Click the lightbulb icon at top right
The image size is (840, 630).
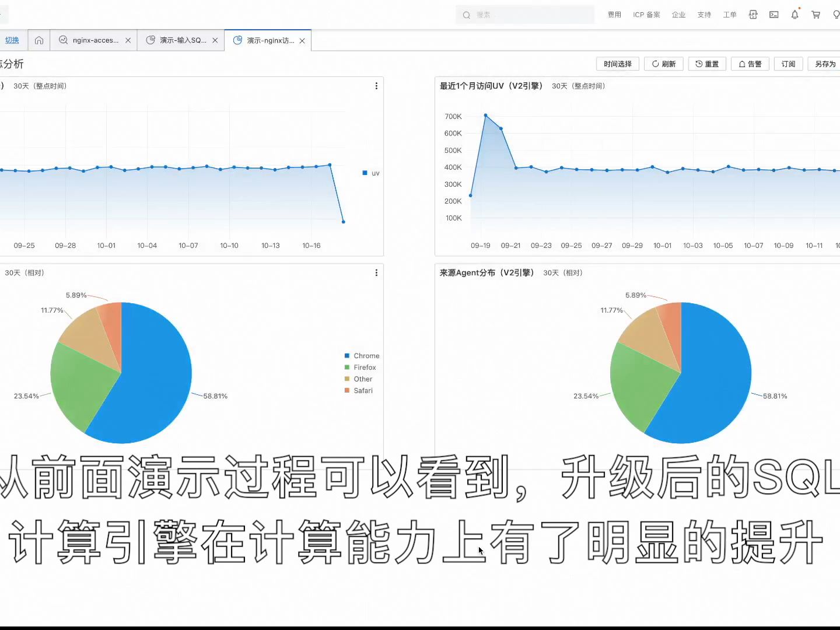coord(836,14)
